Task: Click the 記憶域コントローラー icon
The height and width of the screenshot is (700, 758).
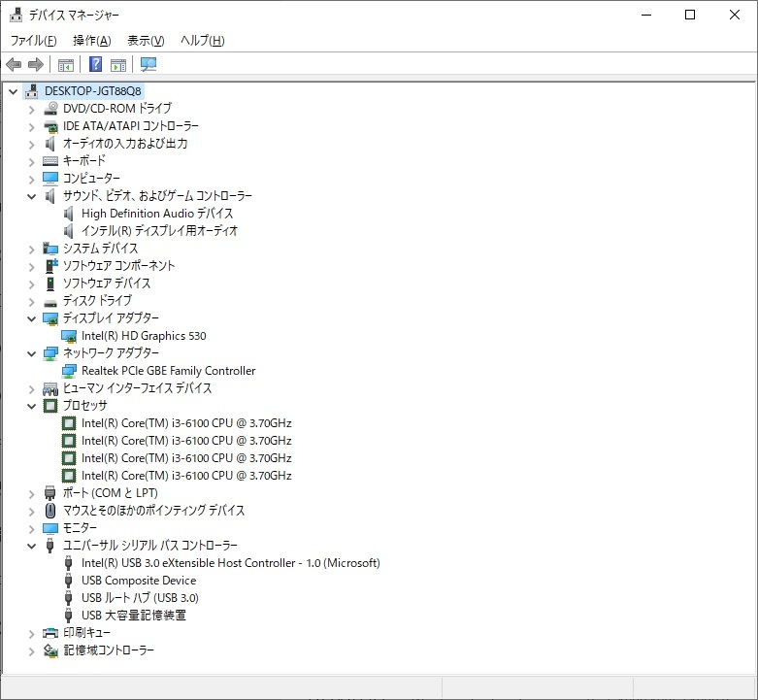Action: (50, 650)
